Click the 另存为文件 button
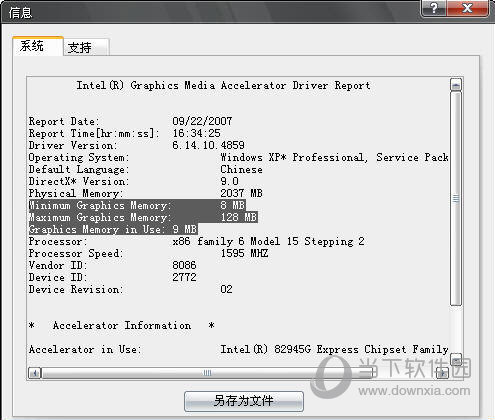Viewport: 495px width, 420px height. pos(244,401)
